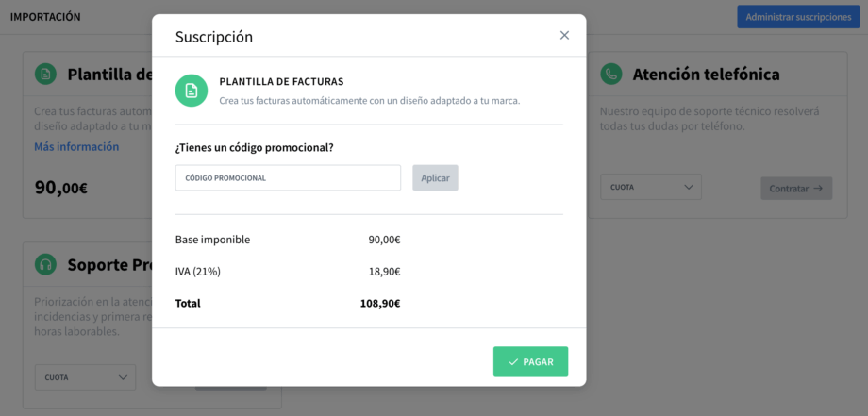Follow the Más información link
Screen dimensions: 868x416
click(76, 147)
